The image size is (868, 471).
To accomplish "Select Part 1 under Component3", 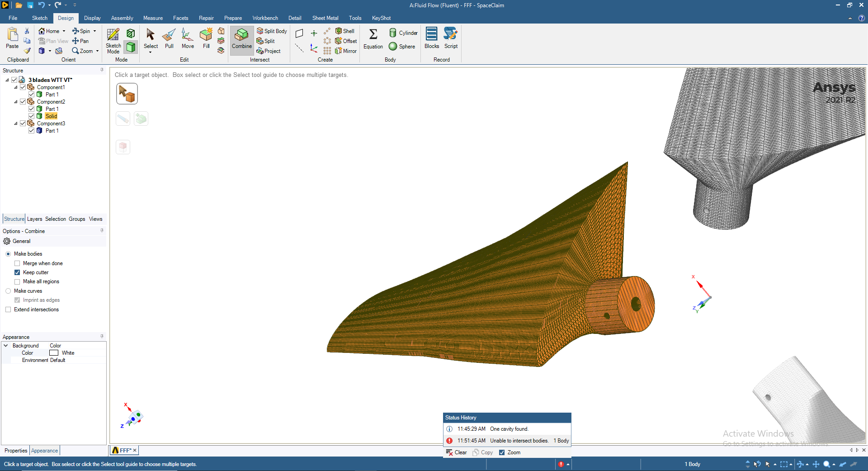I will point(52,131).
